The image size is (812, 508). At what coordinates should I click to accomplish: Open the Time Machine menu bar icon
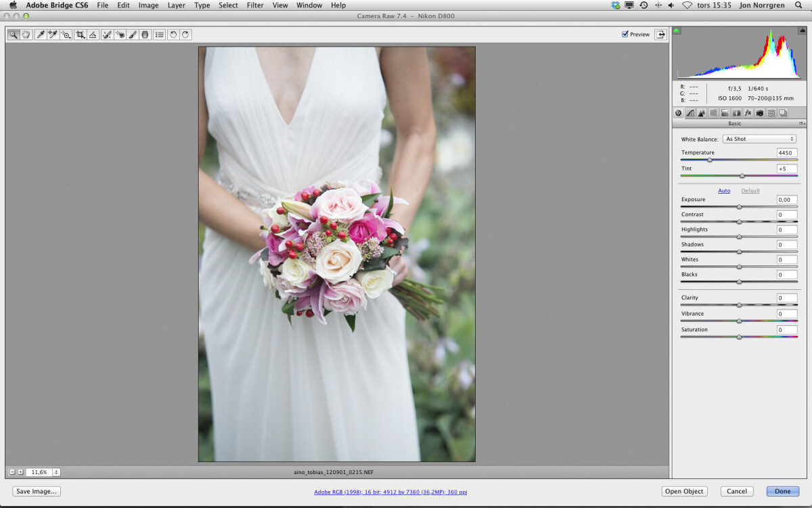pos(644,5)
